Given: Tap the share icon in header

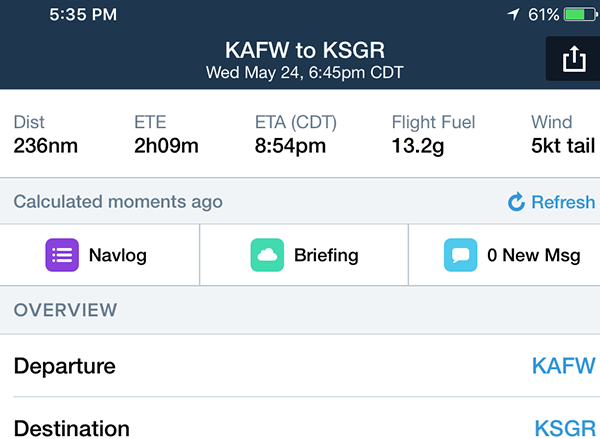Looking at the screenshot, I should [574, 59].
